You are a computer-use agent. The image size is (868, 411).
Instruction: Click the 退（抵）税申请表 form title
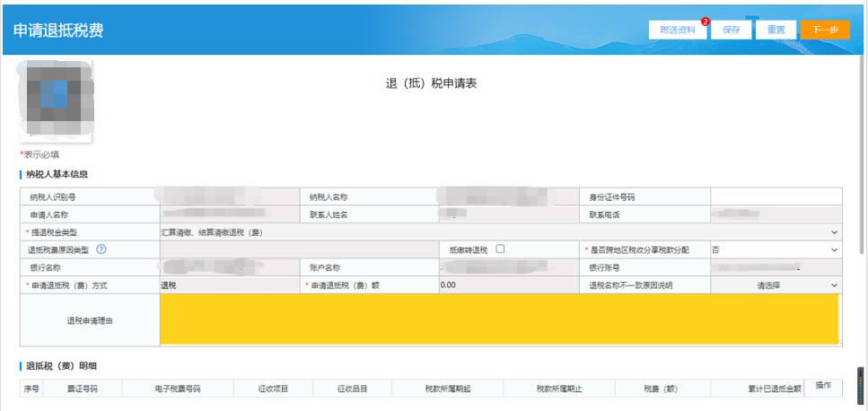431,83
